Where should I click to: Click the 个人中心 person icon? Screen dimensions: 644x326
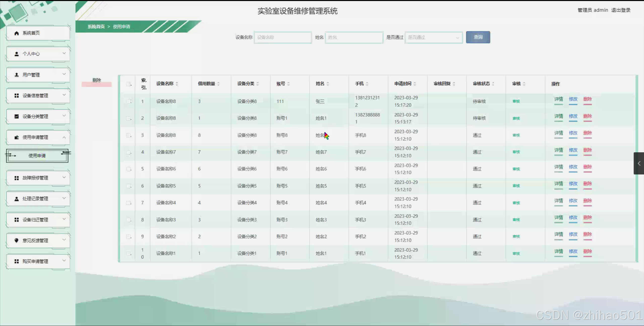(x=16, y=54)
